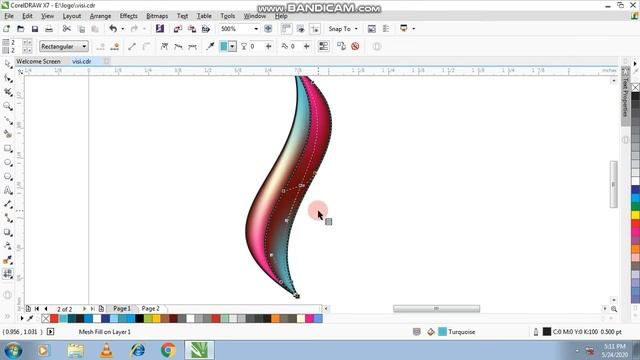Select the Pick tool in toolbox
Viewport: 640px width, 360px height.
[8, 64]
